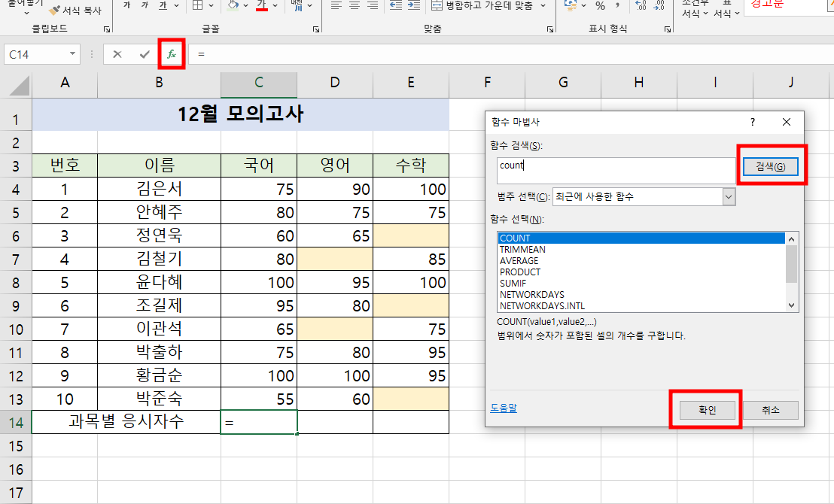The width and height of the screenshot is (834, 504).
Task: Open alignment 맞춤 dialog launcher
Action: click(x=550, y=29)
